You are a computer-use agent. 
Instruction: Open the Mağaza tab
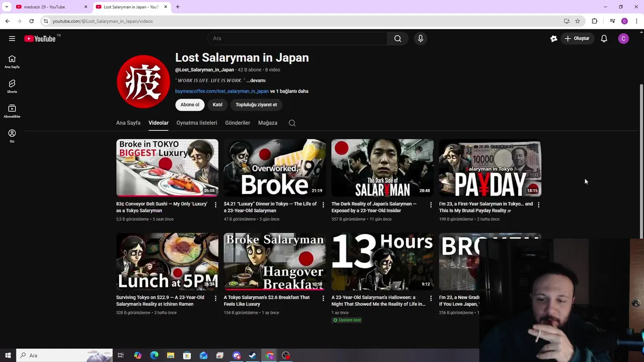[x=268, y=123]
